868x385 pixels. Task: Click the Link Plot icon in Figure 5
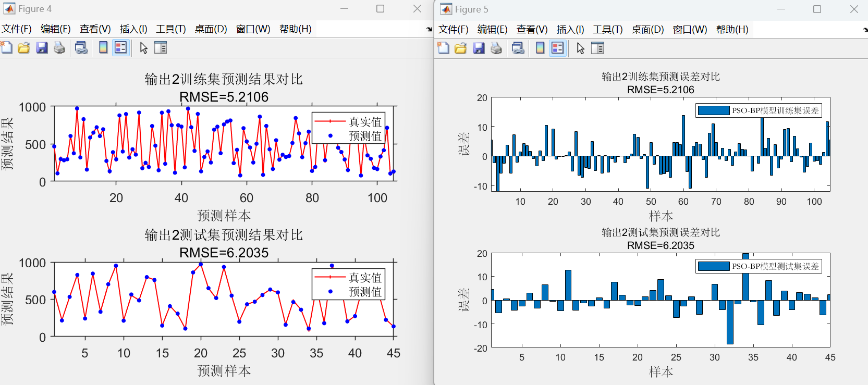pyautogui.click(x=518, y=48)
